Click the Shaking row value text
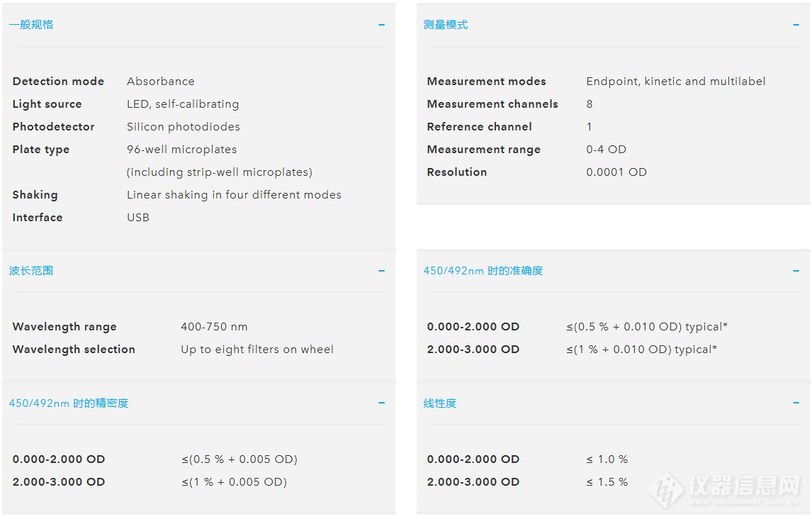The image size is (812, 519). click(x=234, y=195)
